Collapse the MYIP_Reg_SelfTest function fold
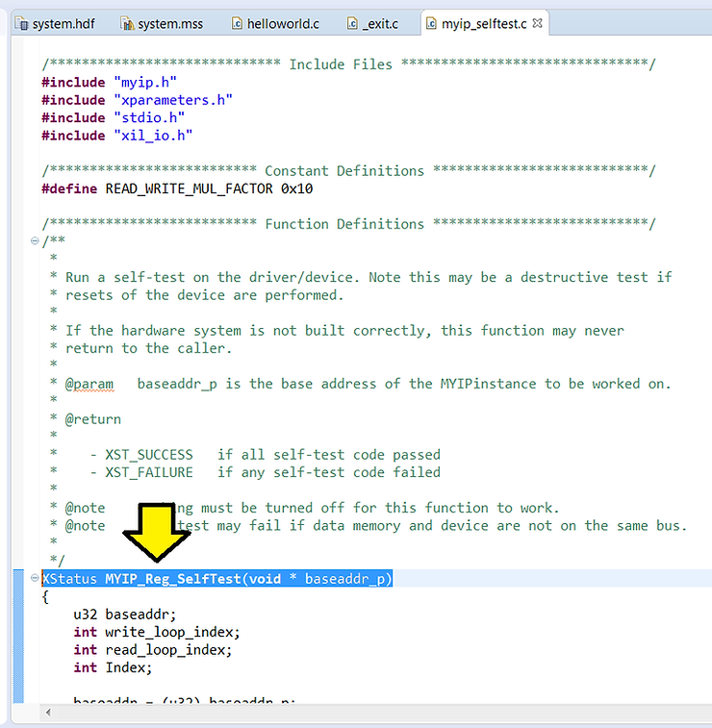This screenshot has height=728, width=712. (35, 578)
